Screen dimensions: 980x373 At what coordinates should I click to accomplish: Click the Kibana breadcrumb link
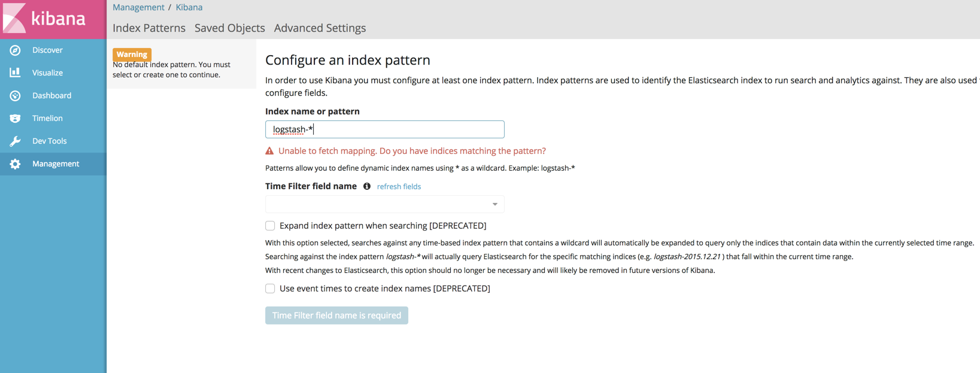(189, 7)
